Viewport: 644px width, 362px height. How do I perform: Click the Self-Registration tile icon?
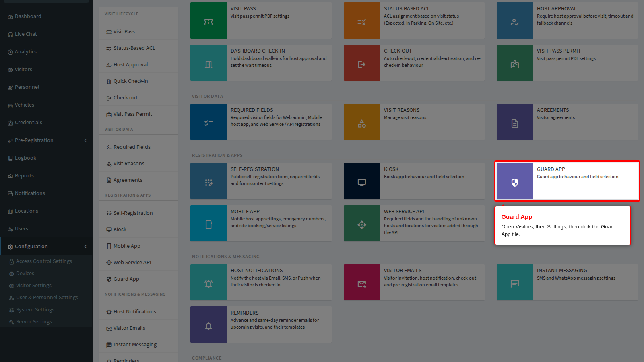point(208,181)
